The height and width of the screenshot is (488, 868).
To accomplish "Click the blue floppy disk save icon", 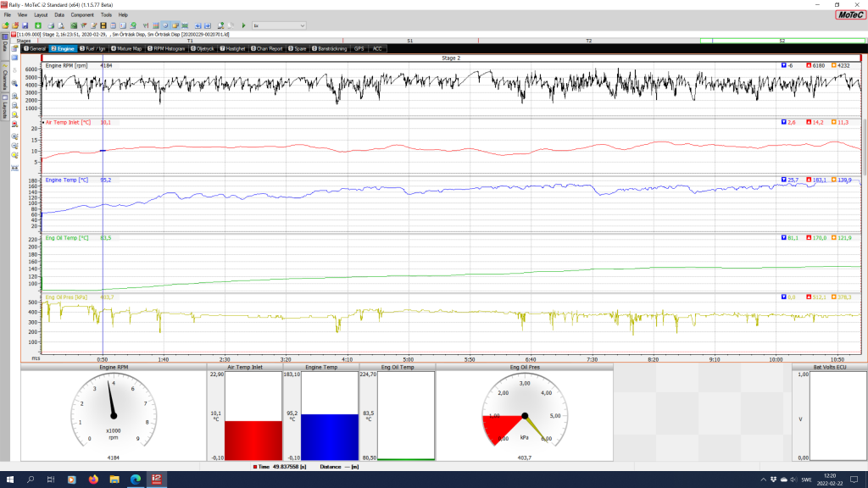I will pos(25,25).
